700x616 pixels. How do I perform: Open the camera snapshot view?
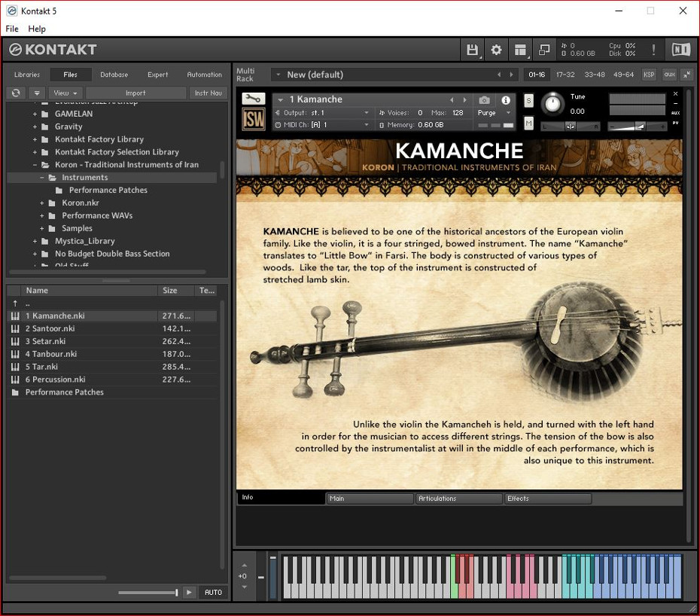[485, 100]
